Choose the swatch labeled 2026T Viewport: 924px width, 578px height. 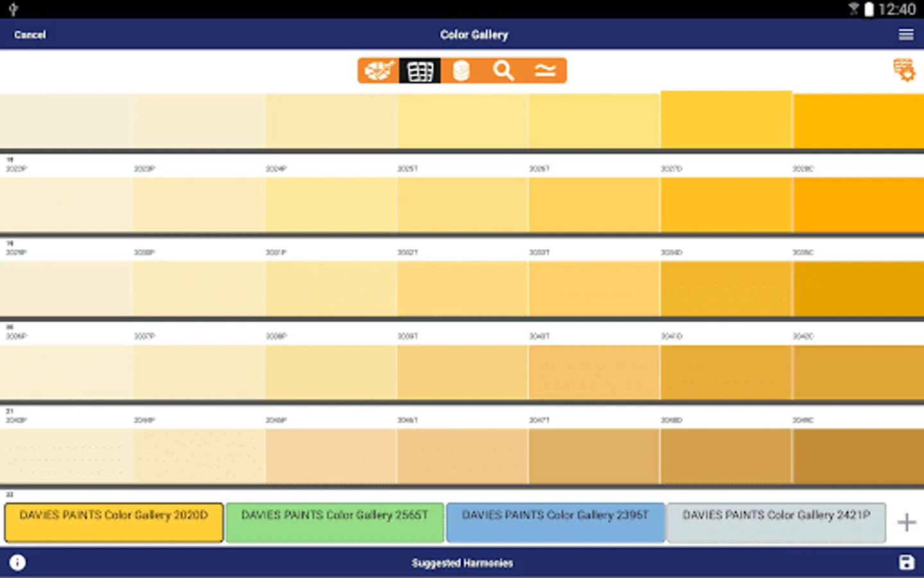(594, 205)
